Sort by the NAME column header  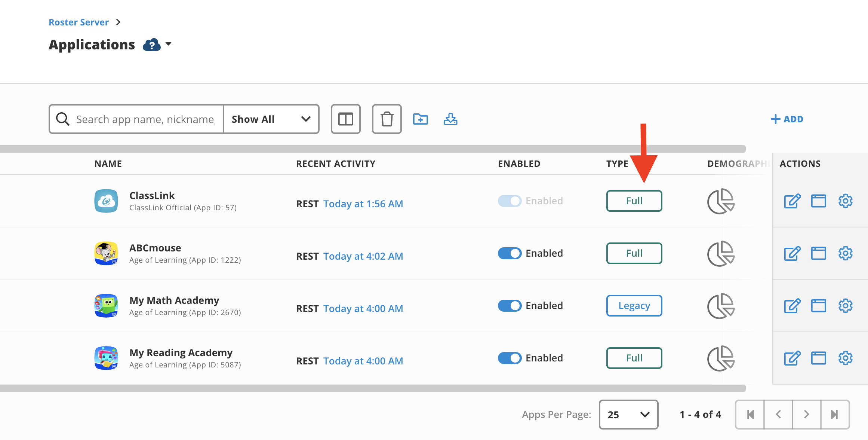108,164
